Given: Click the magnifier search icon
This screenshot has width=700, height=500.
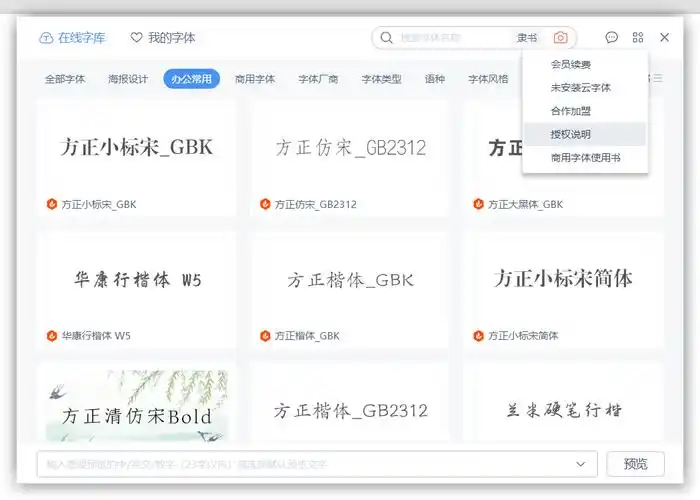Looking at the screenshot, I should coord(387,38).
